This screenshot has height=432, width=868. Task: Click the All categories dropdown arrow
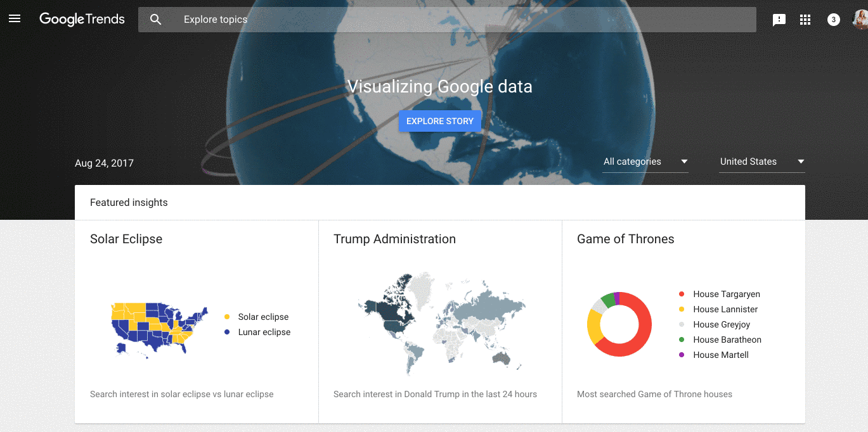tap(684, 162)
